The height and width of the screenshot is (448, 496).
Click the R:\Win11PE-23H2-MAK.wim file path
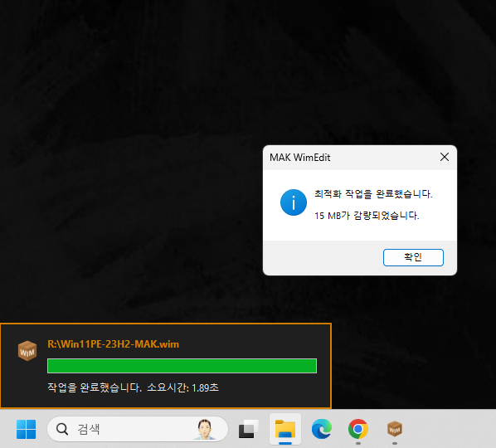coord(114,344)
